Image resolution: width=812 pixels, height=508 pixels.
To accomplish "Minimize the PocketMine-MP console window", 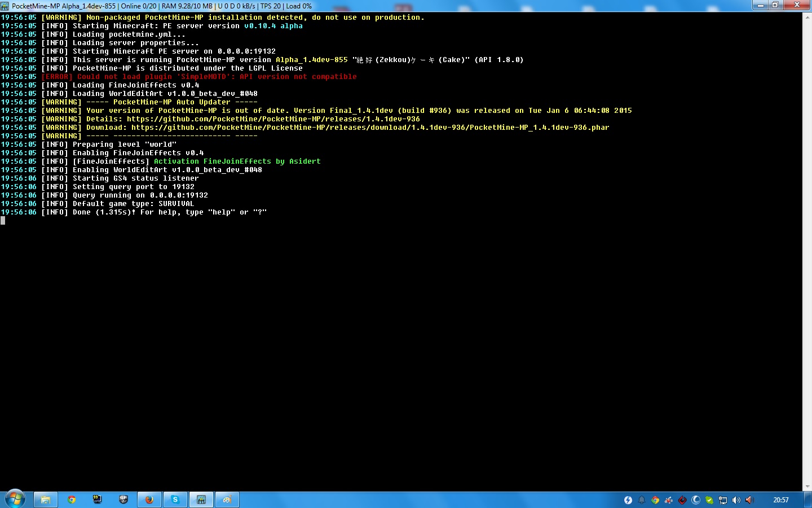I will (x=761, y=5).
